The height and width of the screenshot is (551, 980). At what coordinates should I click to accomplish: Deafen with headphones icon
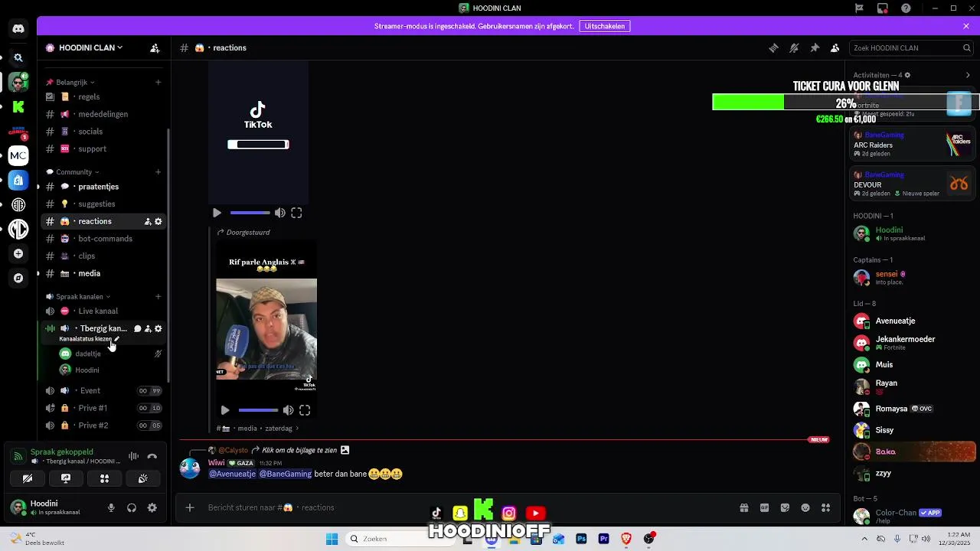(x=132, y=507)
